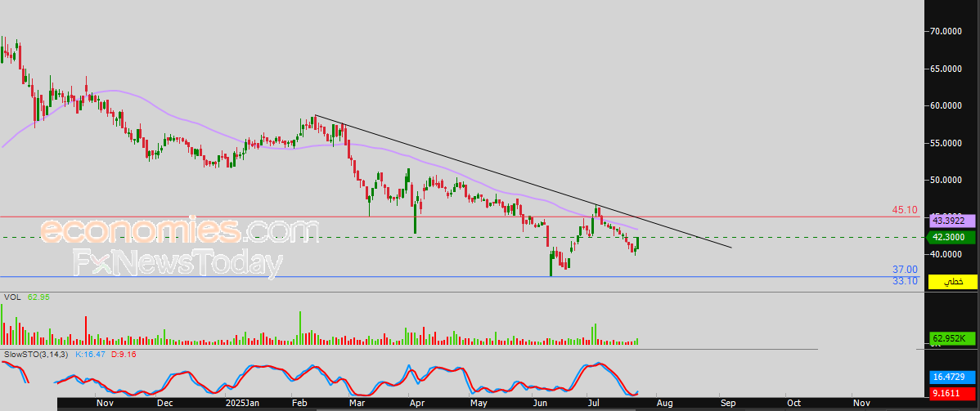
Task: Click the May label on time axis
Action: [x=479, y=404]
